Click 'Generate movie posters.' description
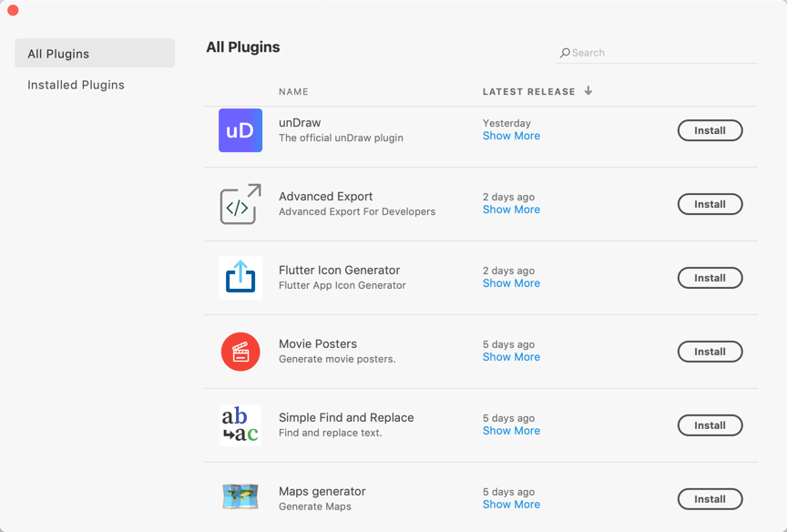The height and width of the screenshot is (532, 787). [337, 359]
